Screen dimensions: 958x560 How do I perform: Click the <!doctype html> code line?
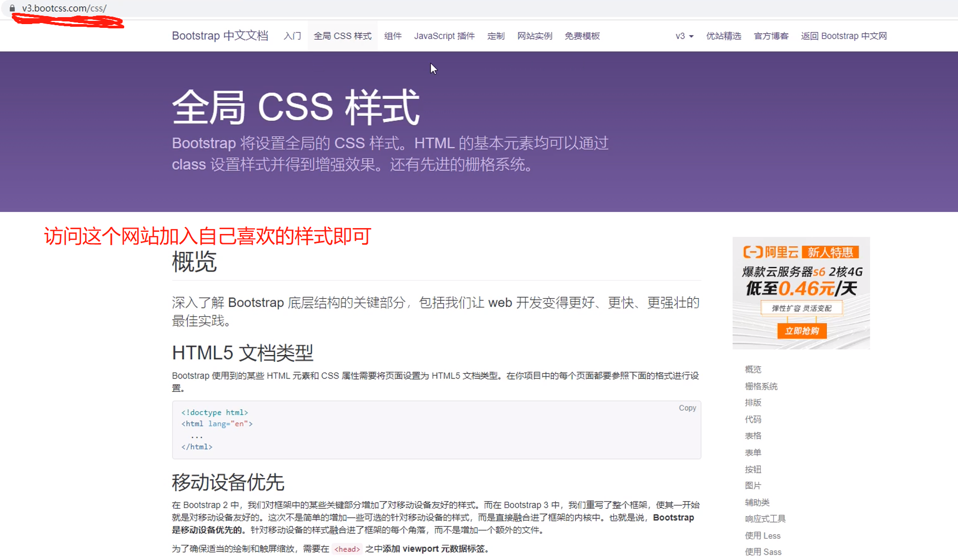215,412
